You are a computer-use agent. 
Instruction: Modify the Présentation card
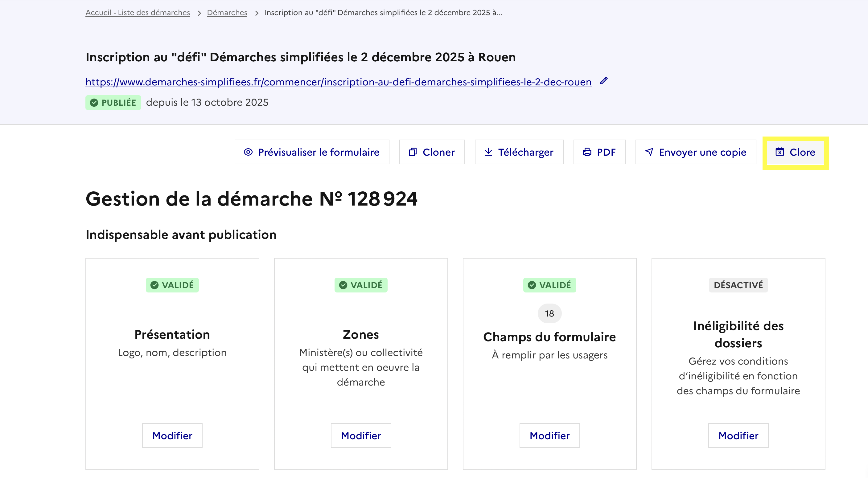click(172, 435)
